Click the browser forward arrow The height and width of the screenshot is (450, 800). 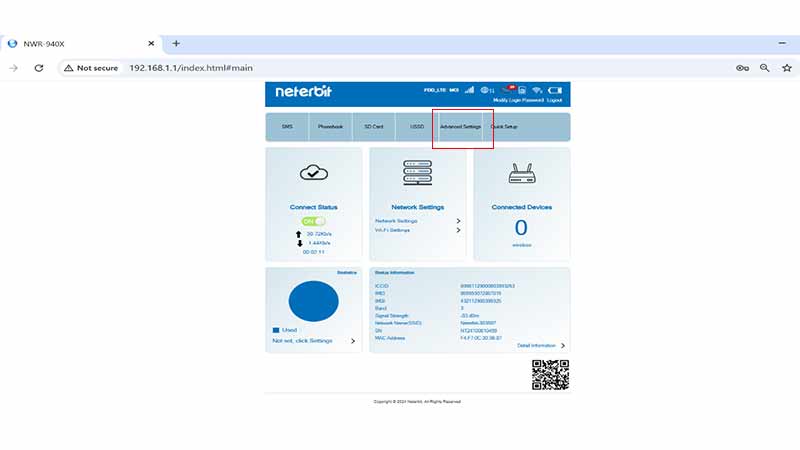[14, 68]
